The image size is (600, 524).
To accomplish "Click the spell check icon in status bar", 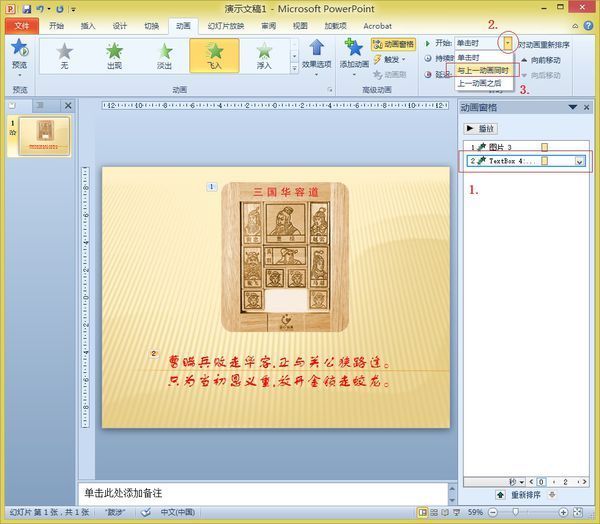I will [x=146, y=512].
